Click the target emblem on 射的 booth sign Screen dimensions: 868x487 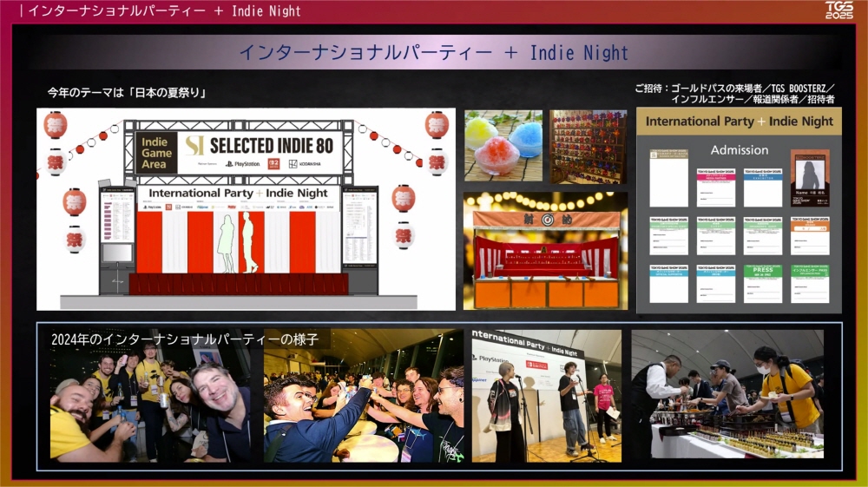(547, 220)
